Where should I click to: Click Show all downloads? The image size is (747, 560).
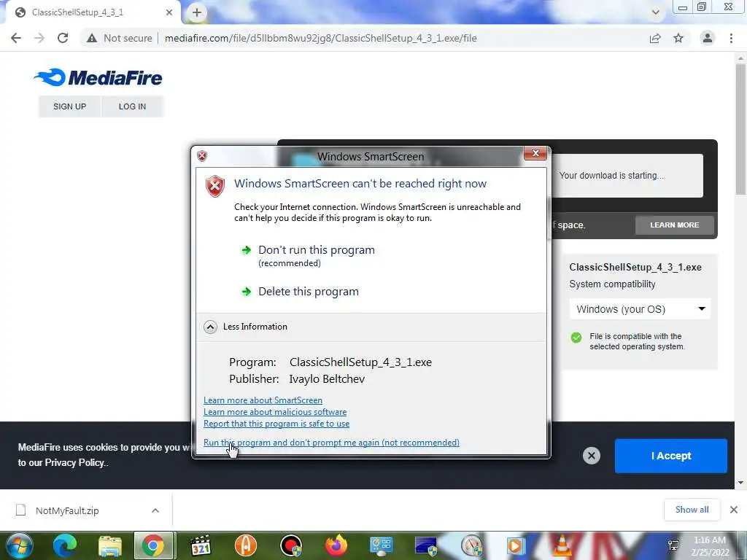692,510
